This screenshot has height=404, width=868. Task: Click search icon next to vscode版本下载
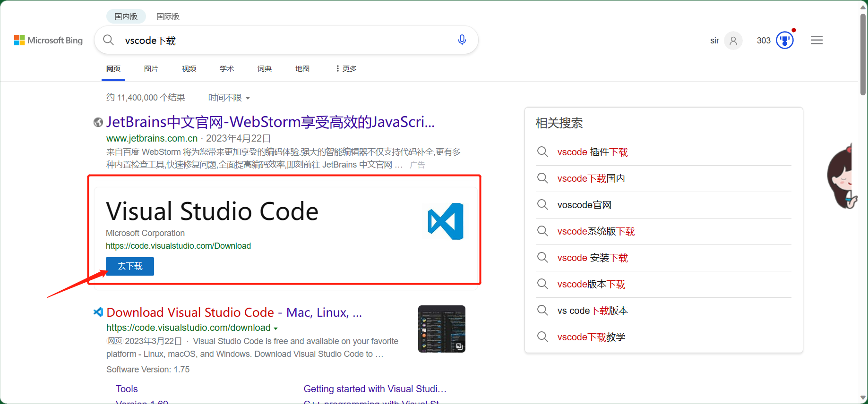(x=542, y=284)
